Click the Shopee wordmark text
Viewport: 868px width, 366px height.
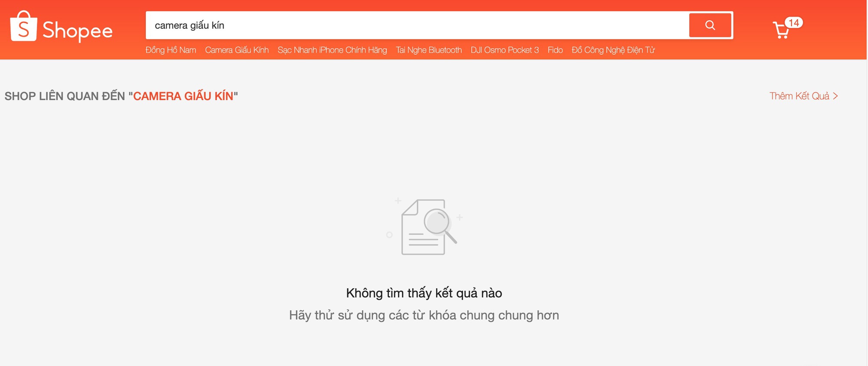[x=78, y=31]
